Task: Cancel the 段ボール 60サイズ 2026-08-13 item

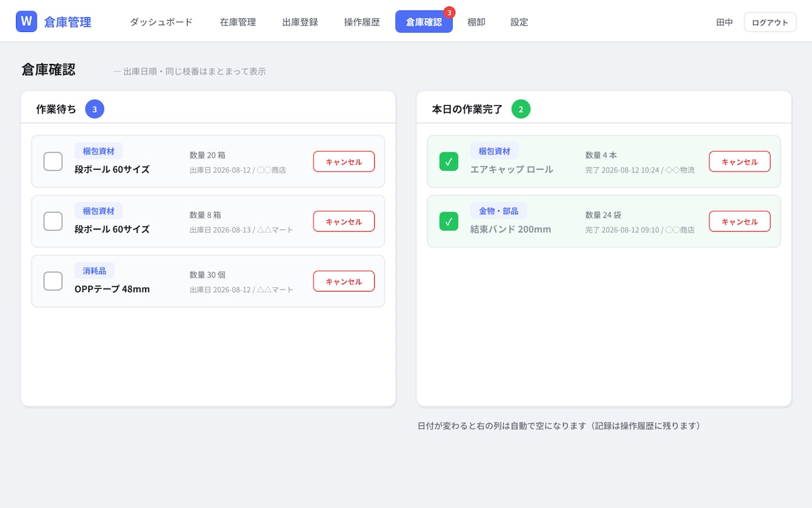Action: 344,221
